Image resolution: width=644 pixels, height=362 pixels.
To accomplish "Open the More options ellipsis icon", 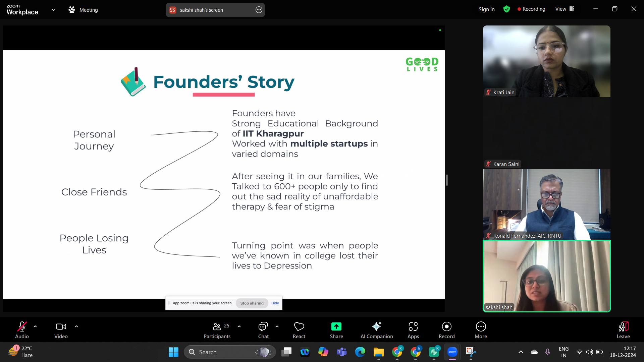I will 481,326.
